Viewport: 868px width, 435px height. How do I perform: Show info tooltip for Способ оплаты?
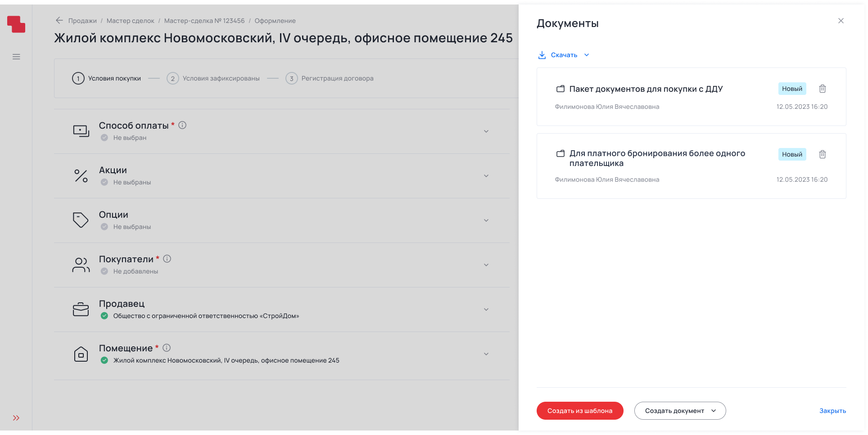click(183, 126)
